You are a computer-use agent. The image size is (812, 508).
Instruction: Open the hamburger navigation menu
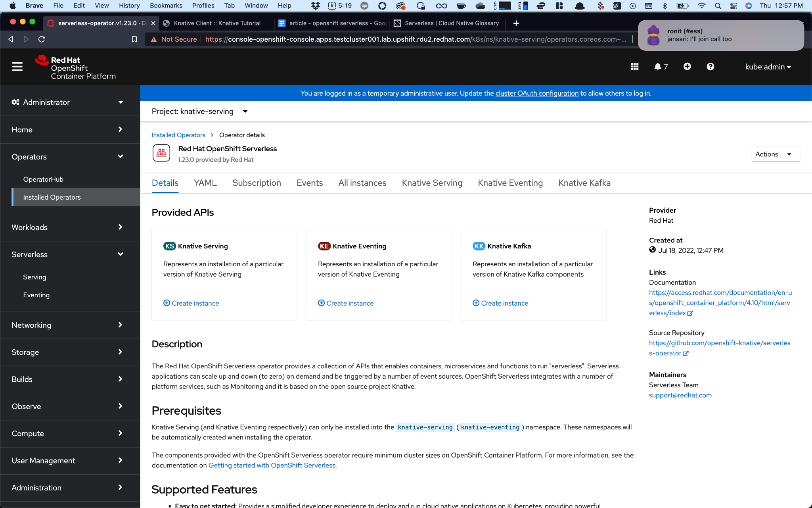pyautogui.click(x=17, y=67)
